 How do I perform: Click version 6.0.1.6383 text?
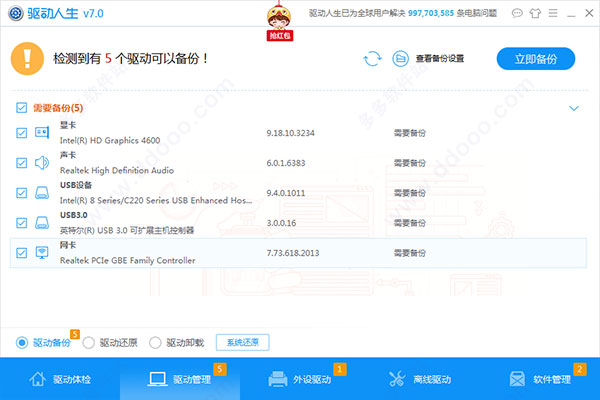click(x=286, y=163)
